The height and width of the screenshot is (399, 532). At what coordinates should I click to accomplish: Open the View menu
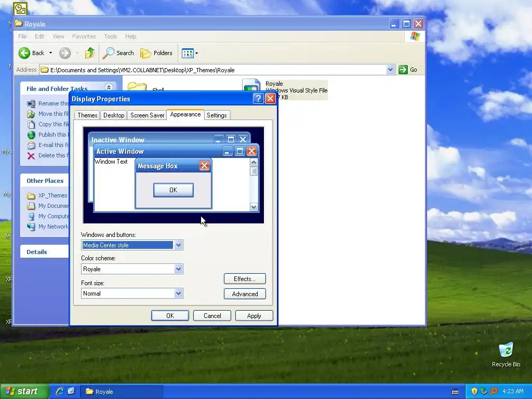[58, 36]
